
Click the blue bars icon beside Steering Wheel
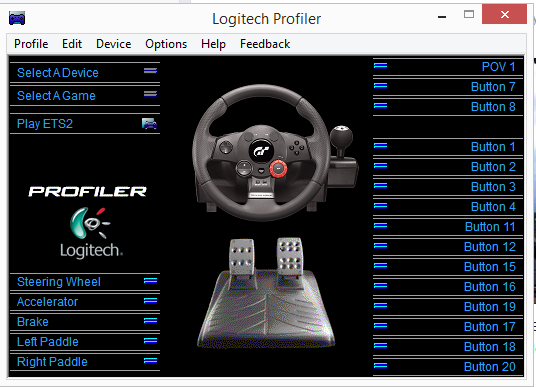pos(150,281)
